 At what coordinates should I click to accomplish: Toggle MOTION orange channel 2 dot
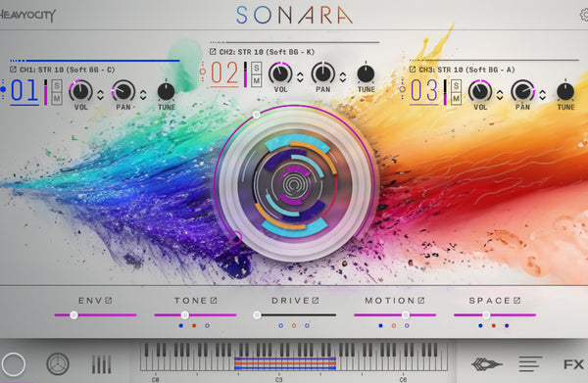pos(394,325)
